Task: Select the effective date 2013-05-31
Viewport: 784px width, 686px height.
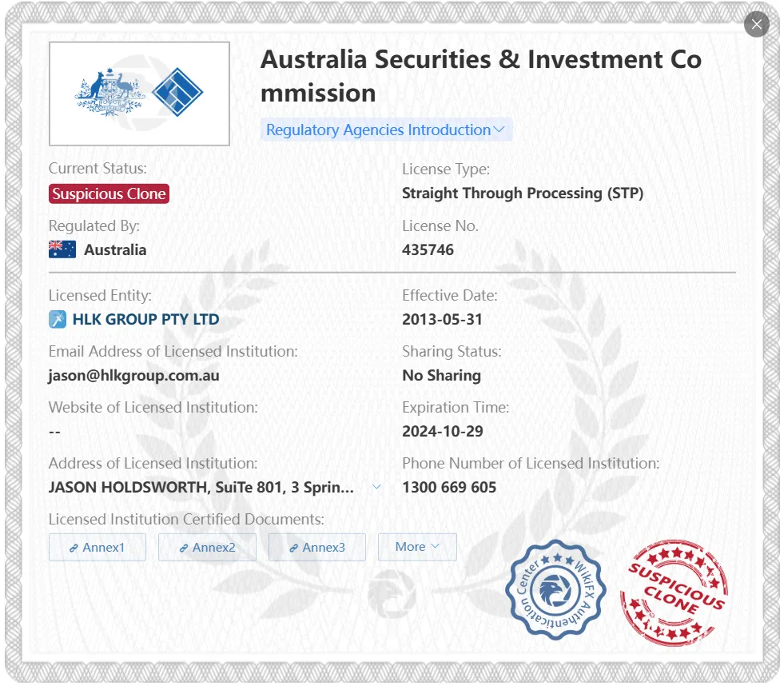Action: 442,319
